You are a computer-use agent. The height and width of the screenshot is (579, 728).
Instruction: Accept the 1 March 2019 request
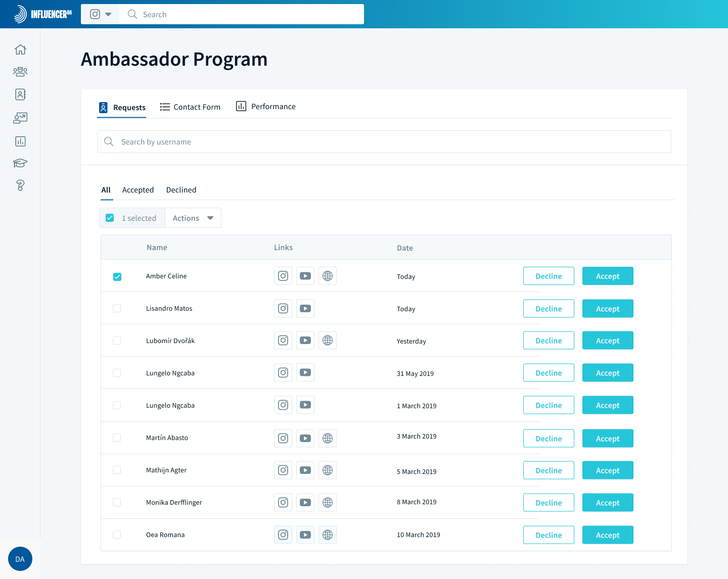click(608, 405)
